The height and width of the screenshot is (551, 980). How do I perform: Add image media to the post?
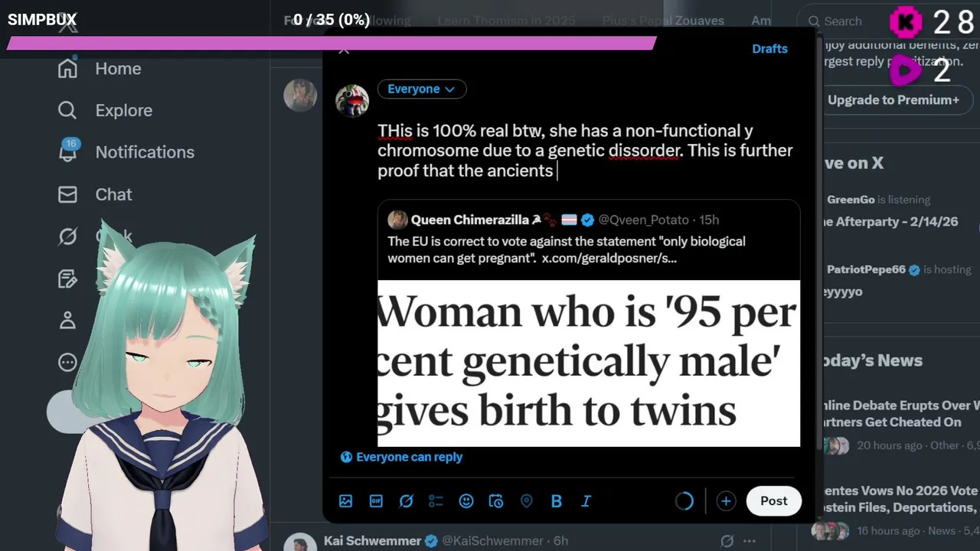click(346, 501)
